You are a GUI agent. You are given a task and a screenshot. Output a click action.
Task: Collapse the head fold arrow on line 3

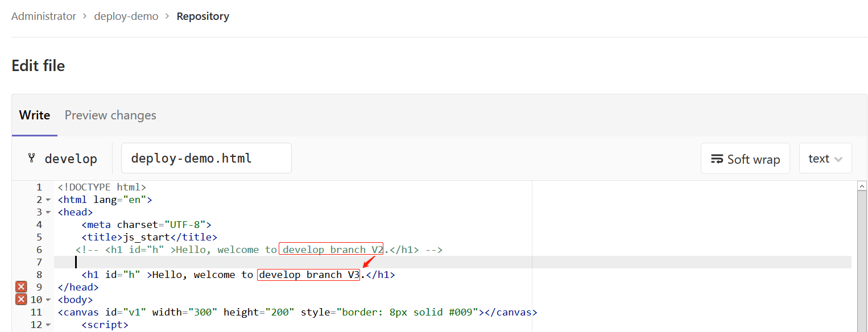pos(48,213)
